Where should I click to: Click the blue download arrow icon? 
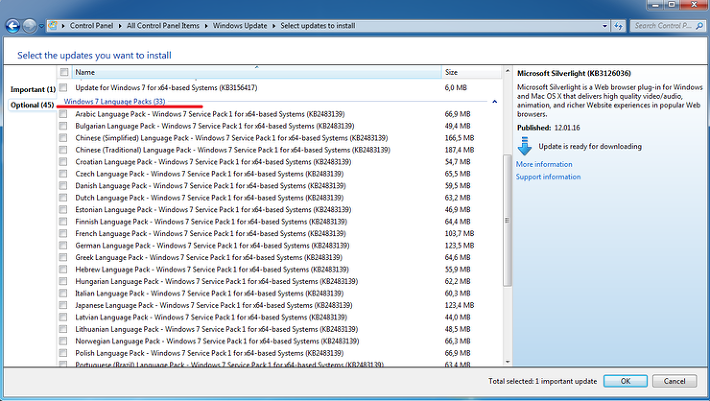[524, 147]
